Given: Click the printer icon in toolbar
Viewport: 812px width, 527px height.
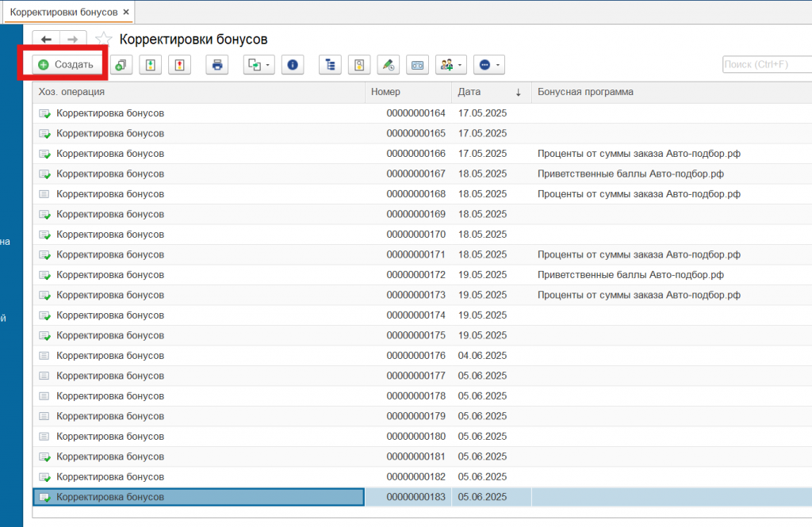Looking at the screenshot, I should pyautogui.click(x=217, y=65).
